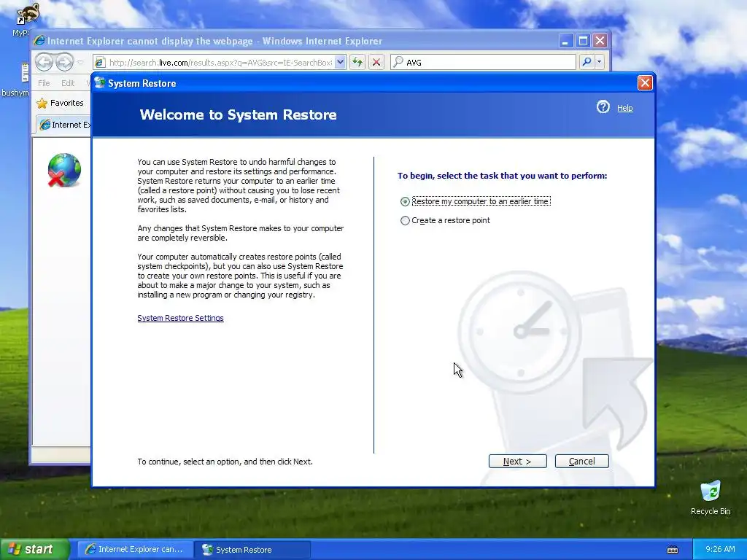Go forward in Internet Explorer
The width and height of the screenshot is (747, 560).
[64, 62]
